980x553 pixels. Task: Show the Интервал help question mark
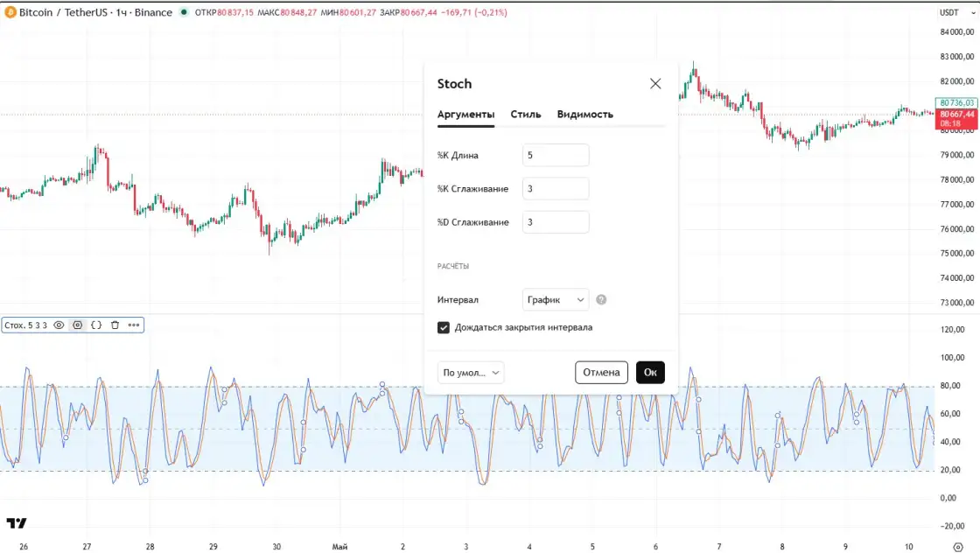point(601,300)
